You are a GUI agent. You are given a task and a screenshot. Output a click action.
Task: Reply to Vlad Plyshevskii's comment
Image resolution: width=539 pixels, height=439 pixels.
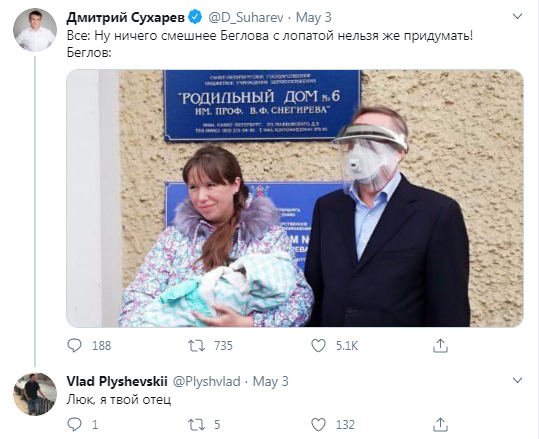coord(74,425)
